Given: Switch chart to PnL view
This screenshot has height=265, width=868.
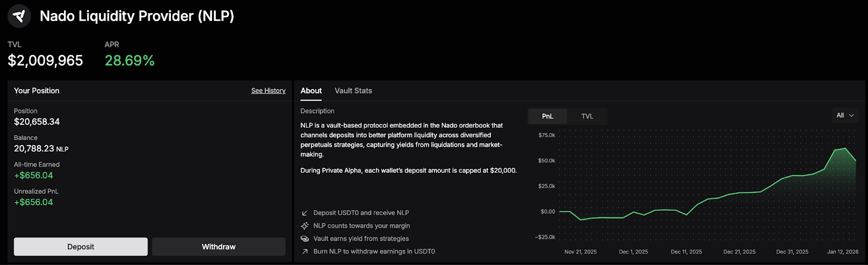Looking at the screenshot, I should 548,116.
